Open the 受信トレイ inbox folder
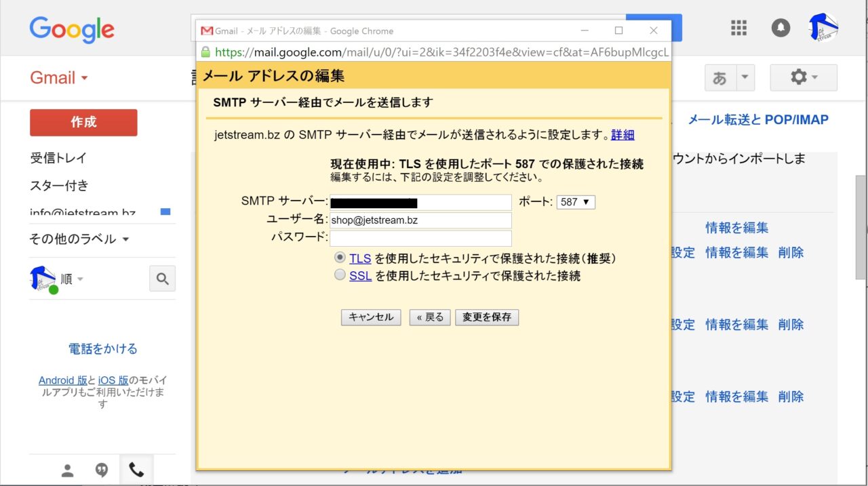Viewport: 868px width, 486px height. click(58, 158)
